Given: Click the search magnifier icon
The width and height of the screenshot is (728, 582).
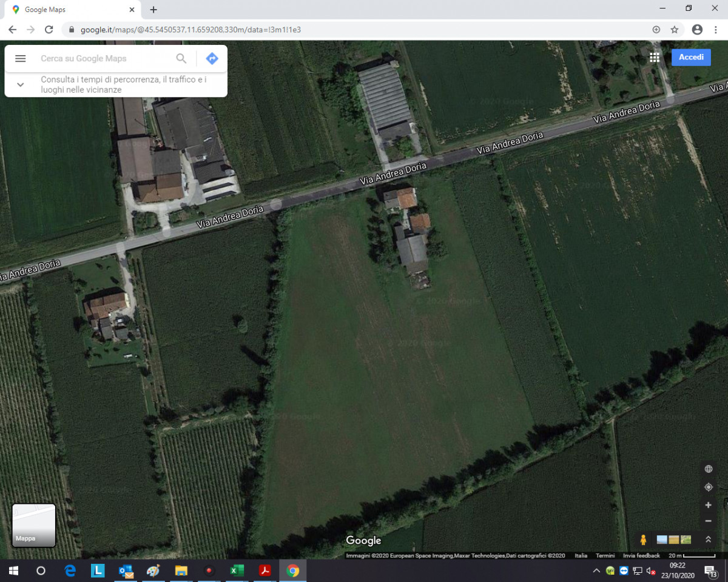Looking at the screenshot, I should (181, 59).
